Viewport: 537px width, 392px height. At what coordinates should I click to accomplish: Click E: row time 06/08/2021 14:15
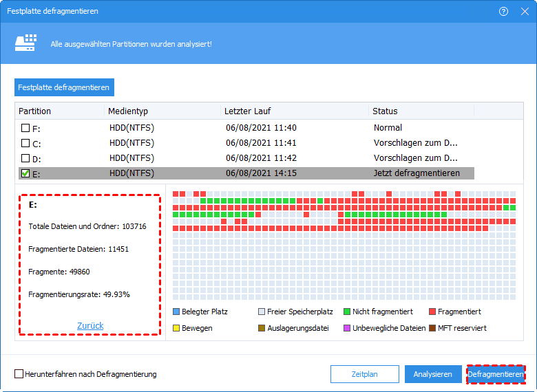tap(261, 173)
